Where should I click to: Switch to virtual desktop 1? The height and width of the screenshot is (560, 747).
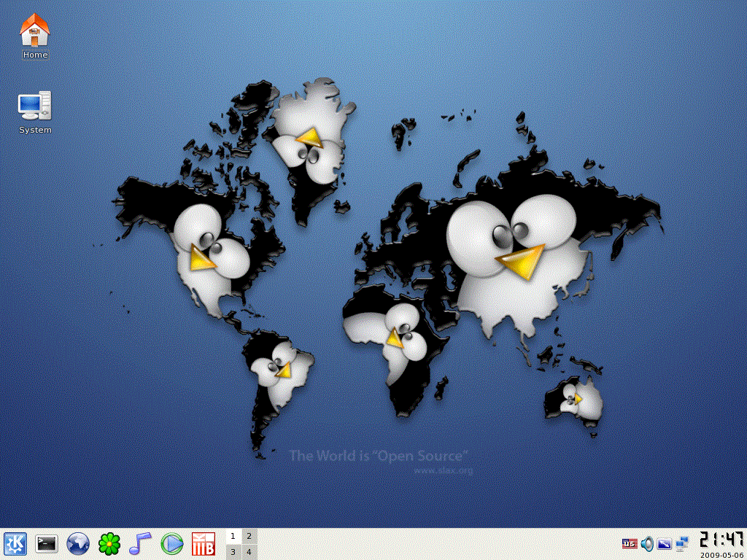(233, 537)
